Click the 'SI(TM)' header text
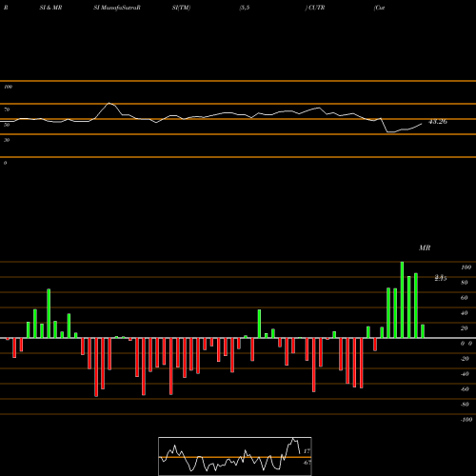476x476 pixels. click(x=181, y=8)
